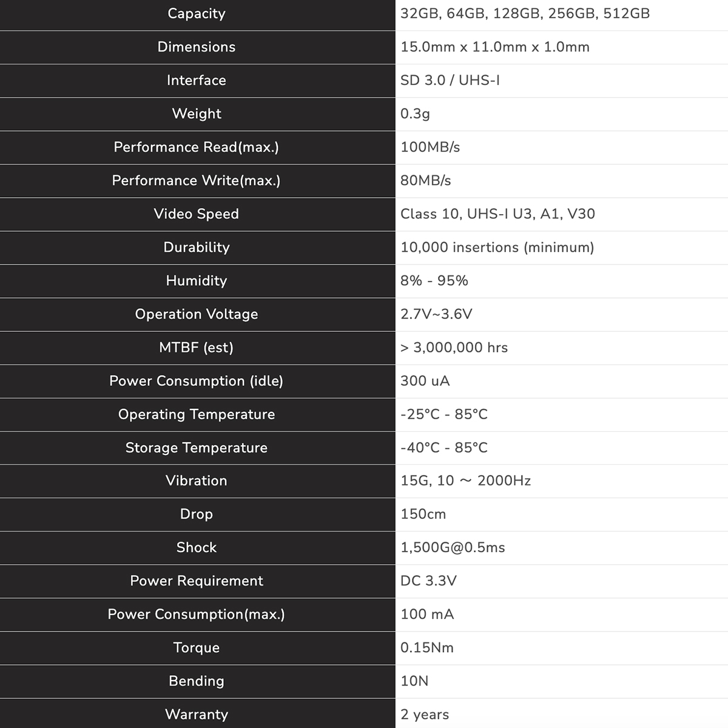
Task: Click the Performance Read(max.) label
Action: click(197, 147)
